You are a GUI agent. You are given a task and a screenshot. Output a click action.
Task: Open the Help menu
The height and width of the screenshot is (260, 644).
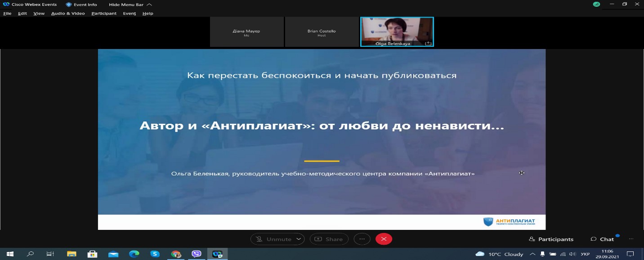coord(148,13)
